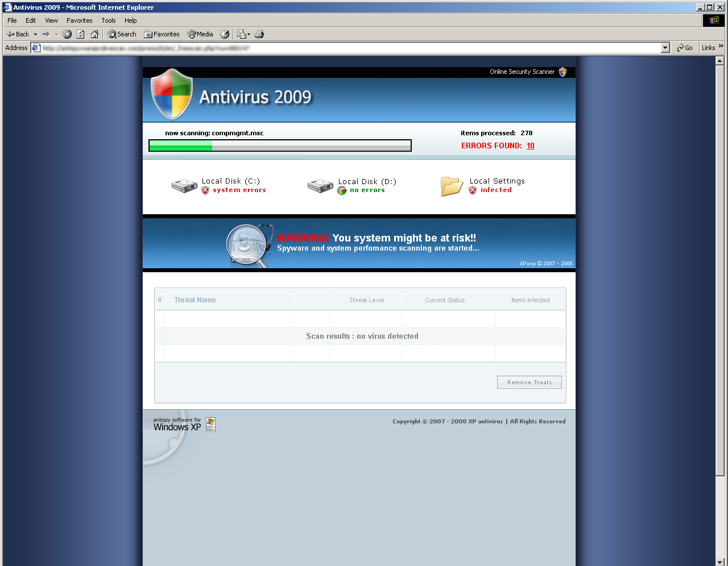Expand the Address bar dropdown

coord(665,48)
